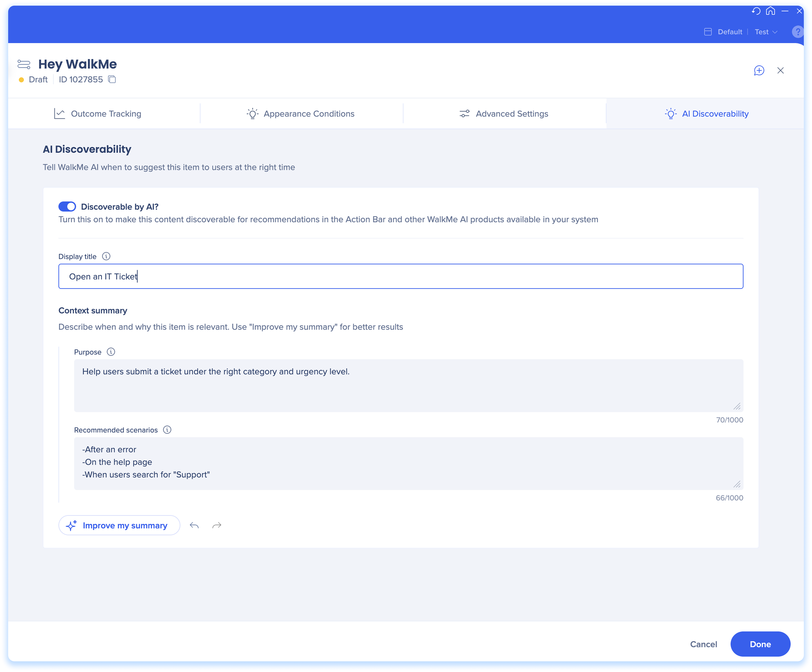Image resolution: width=812 pixels, height=672 pixels.
Task: Click the home icon in the title bar
Action: pos(771,11)
